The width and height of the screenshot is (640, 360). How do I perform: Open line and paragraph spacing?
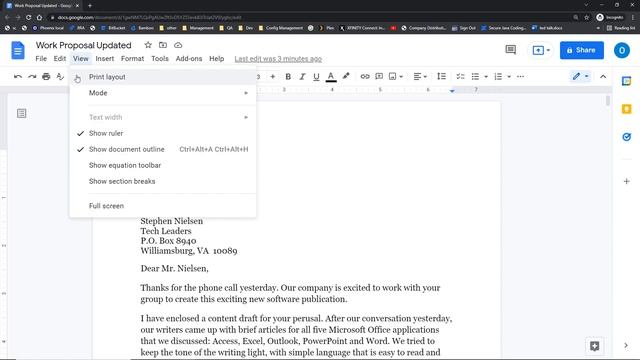(441, 76)
